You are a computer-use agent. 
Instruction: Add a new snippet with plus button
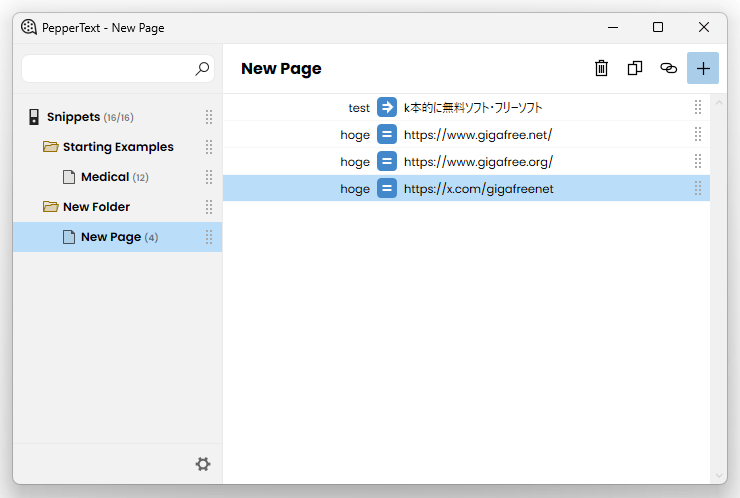(703, 68)
